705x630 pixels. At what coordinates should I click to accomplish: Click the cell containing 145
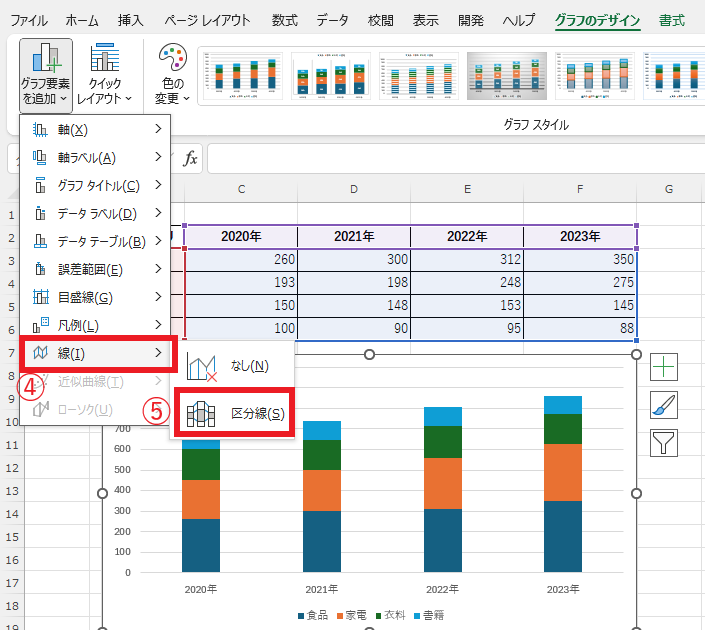pyautogui.click(x=580, y=306)
